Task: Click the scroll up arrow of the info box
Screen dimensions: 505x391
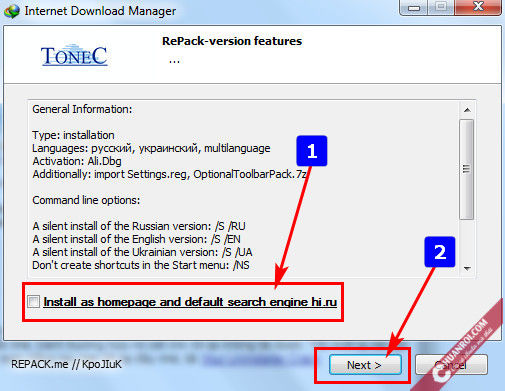Action: pyautogui.click(x=467, y=110)
